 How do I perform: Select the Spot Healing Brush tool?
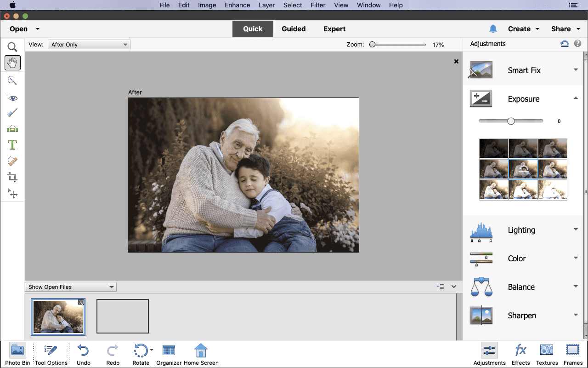(12, 161)
